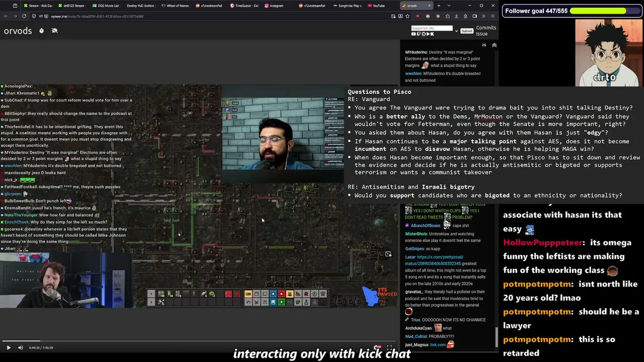Click the address bar URL
This screenshot has width=644, height=362.
[97, 16]
